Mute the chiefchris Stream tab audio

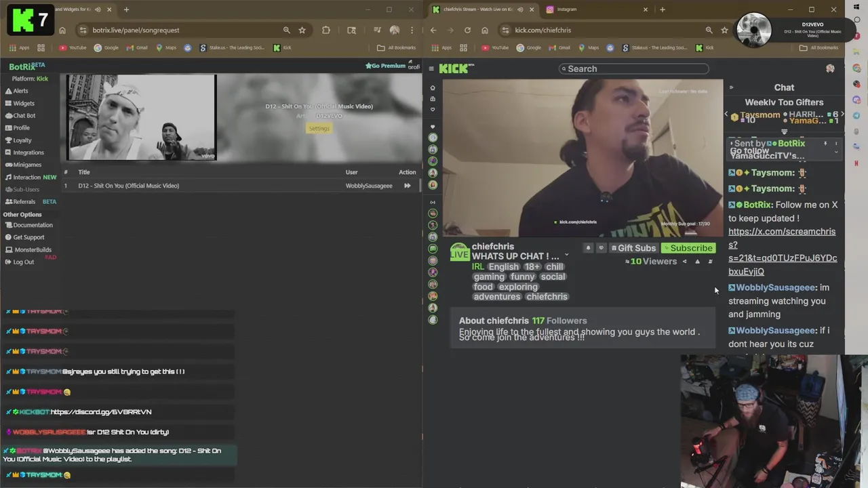click(x=520, y=9)
